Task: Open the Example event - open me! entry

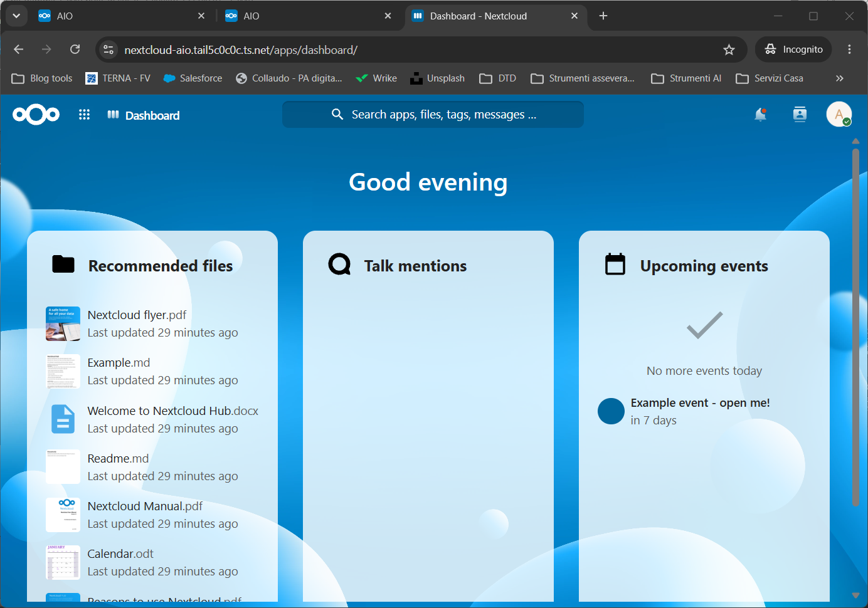Action: point(704,411)
